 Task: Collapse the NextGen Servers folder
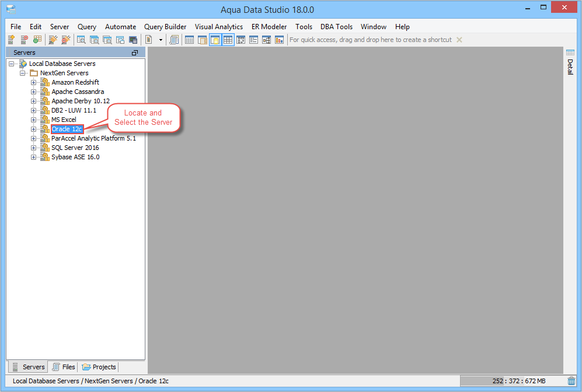[x=23, y=73]
